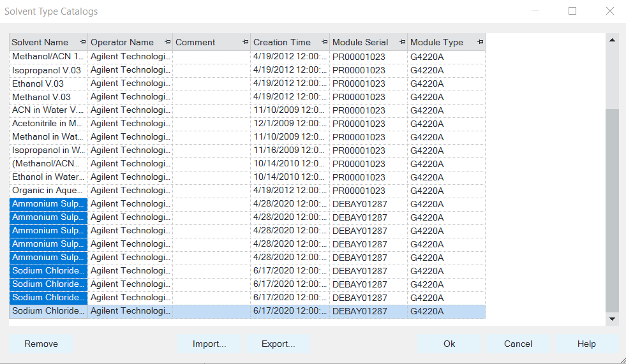The width and height of the screenshot is (626, 364).
Task: Click the pin icon in Solvent Name header
Action: tap(82, 42)
